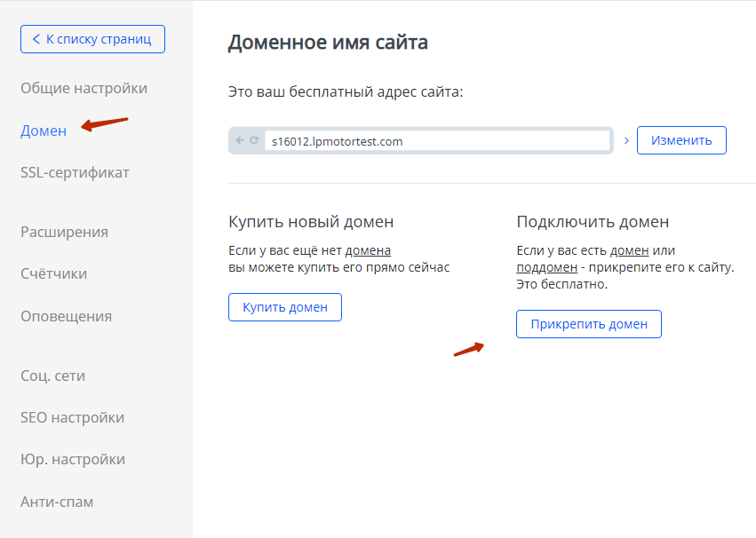Open Общие настройки in the sidebar
756x538 pixels.
(x=84, y=88)
